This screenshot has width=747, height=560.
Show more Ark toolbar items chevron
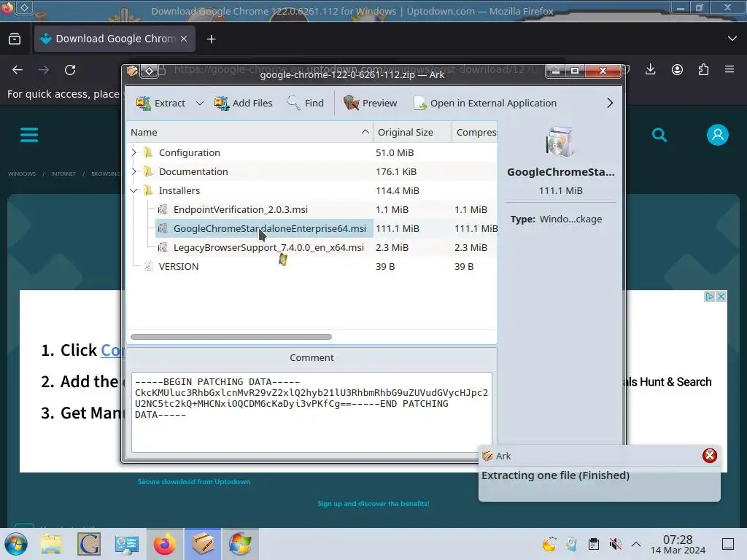pyautogui.click(x=610, y=103)
